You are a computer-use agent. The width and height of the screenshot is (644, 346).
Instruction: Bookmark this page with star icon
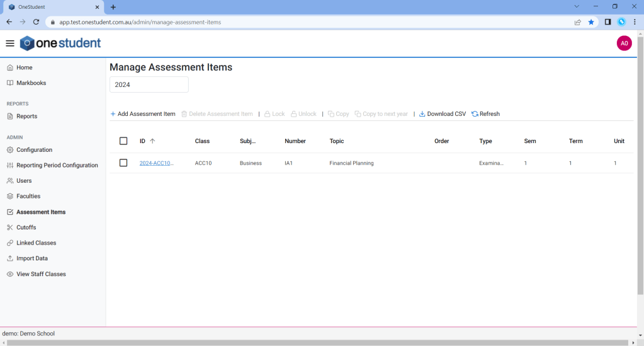591,22
